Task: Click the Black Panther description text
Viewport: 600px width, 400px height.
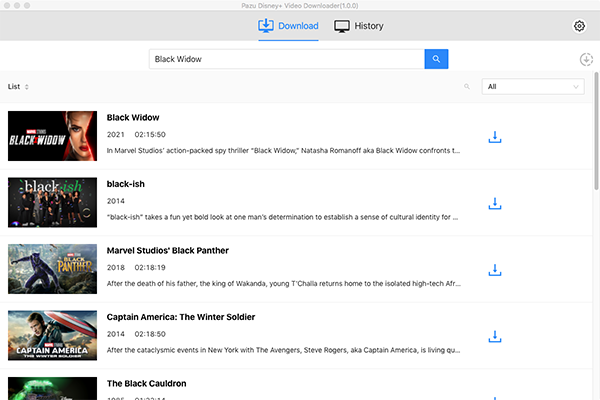Action: coord(284,284)
